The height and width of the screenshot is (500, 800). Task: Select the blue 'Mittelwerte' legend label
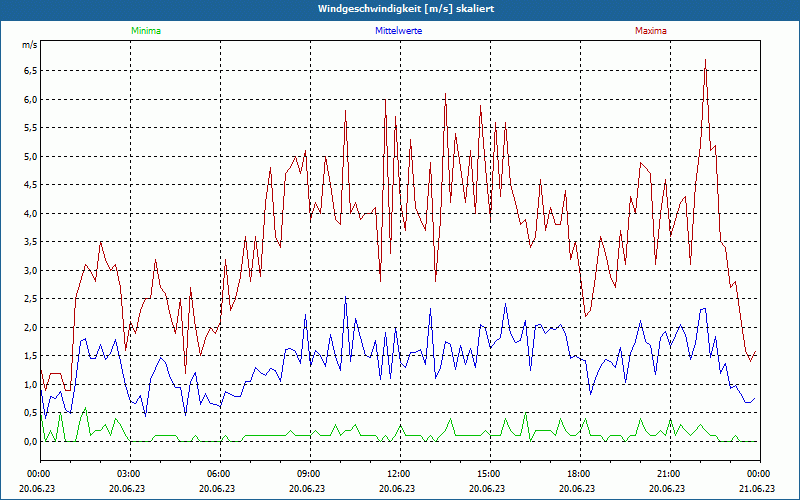(x=398, y=31)
